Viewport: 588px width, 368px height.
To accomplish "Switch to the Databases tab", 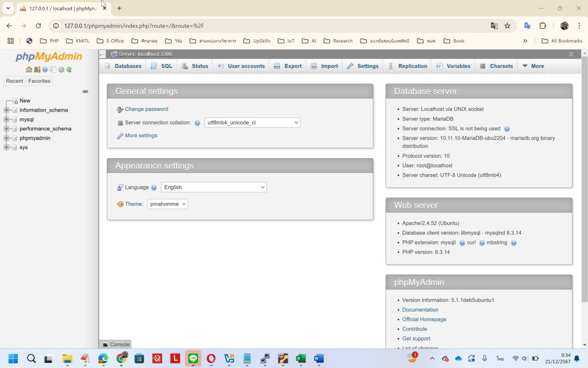I will pyautogui.click(x=123, y=66).
